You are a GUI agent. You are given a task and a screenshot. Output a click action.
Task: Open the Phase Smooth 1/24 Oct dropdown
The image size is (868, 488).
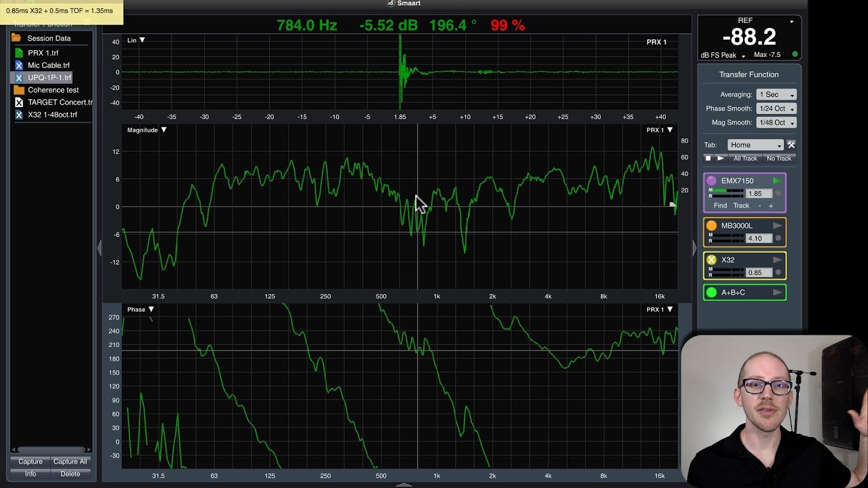776,108
